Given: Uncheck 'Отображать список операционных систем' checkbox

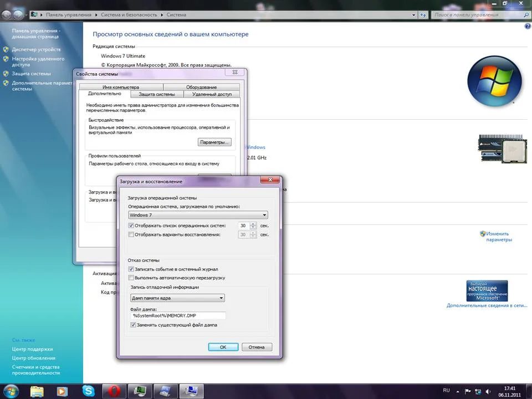Looking at the screenshot, I should click(131, 226).
